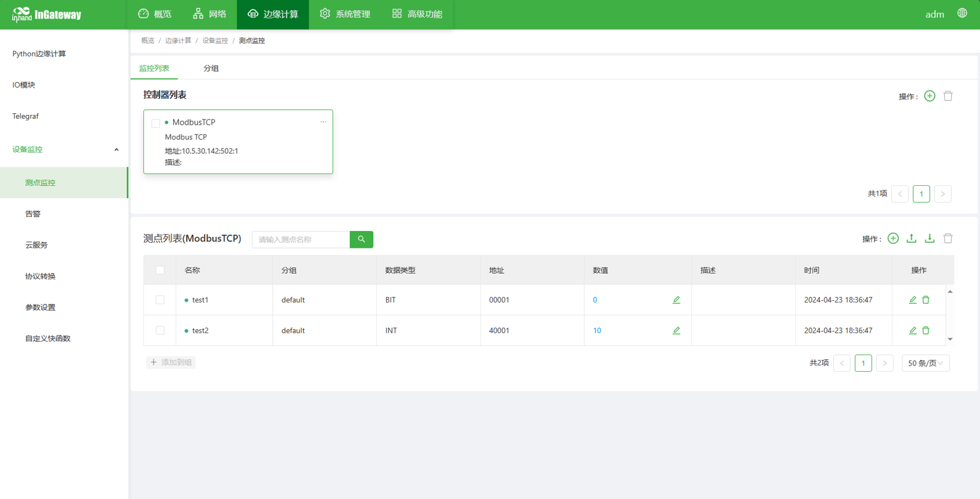Image resolution: width=980 pixels, height=499 pixels.
Task: Select the ModbusTCP controller checkbox
Action: 156,123
